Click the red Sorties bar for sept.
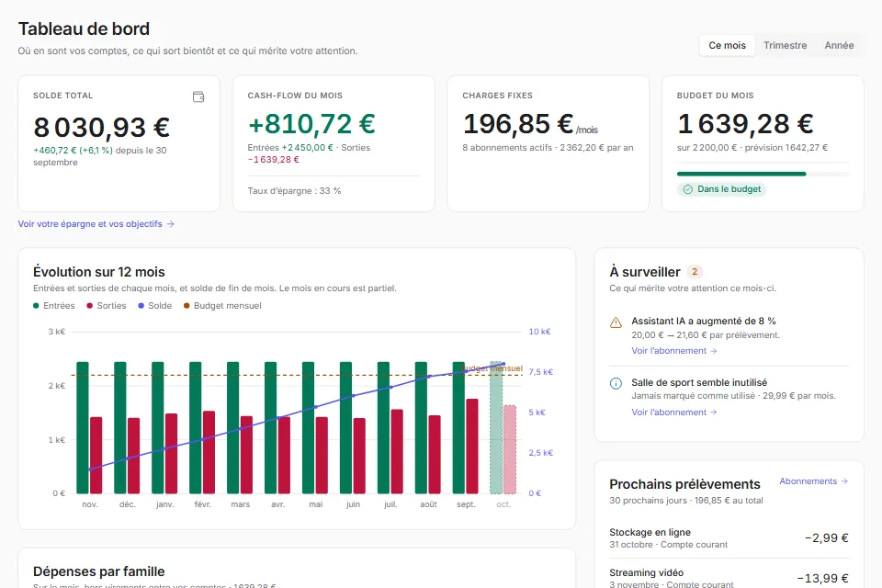 click(472, 447)
